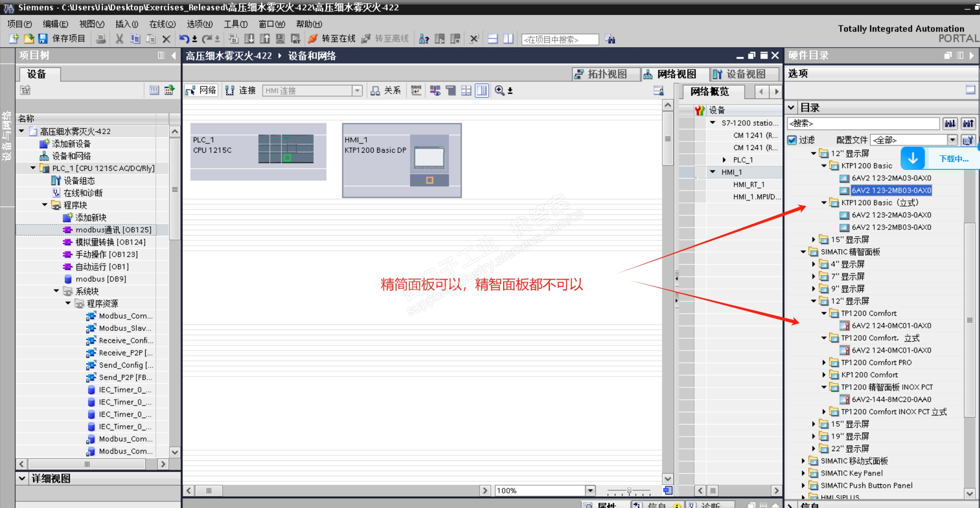Toggle the 过滤 filter checkbox
Screen dimensions: 980x508
(792, 140)
